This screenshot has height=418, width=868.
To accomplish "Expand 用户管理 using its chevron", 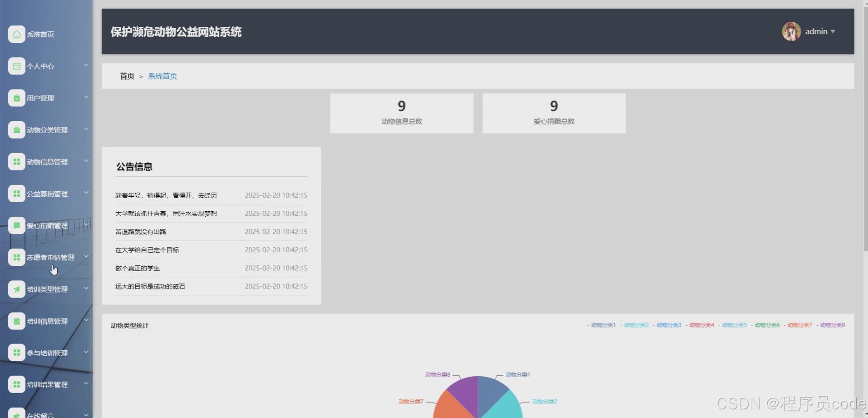I will 86,97.
